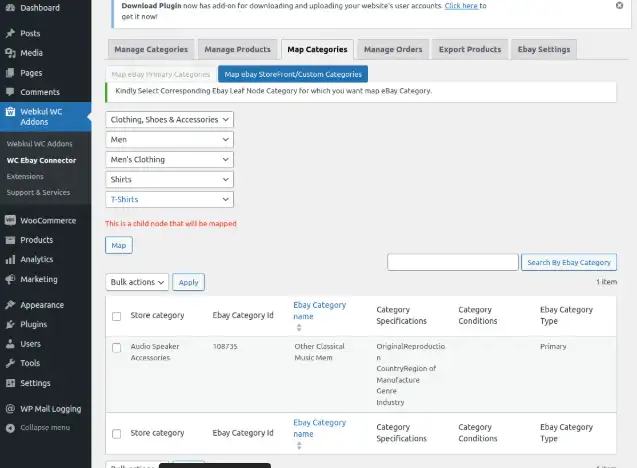Toggle select-all checkbox in table header
This screenshot has width=637, height=468.
117,316
